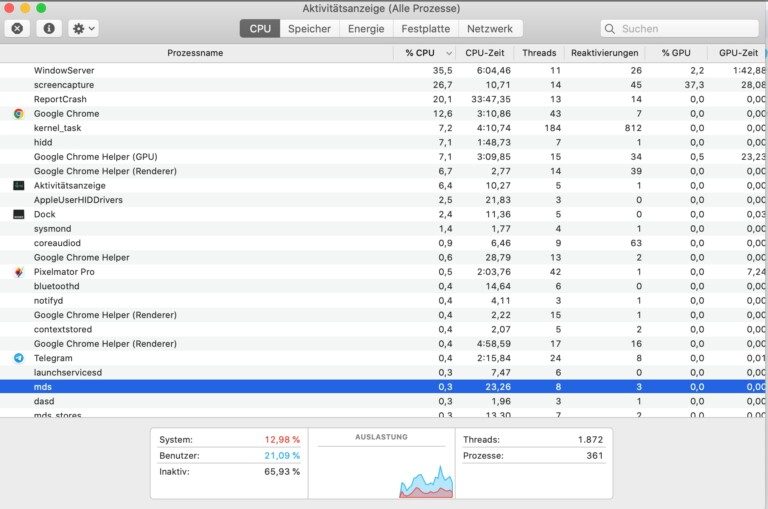Viewport: 768px width, 509px height.
Task: Click the Inaktiv 65,93 % value
Action: tap(282, 472)
